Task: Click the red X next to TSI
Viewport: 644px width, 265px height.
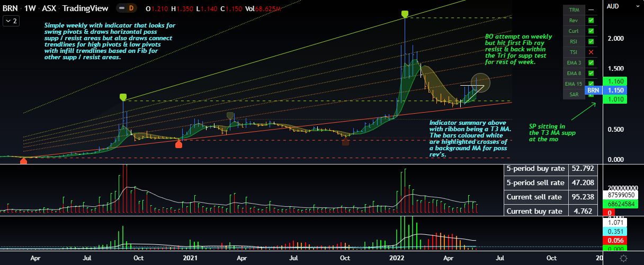Action: pos(591,52)
